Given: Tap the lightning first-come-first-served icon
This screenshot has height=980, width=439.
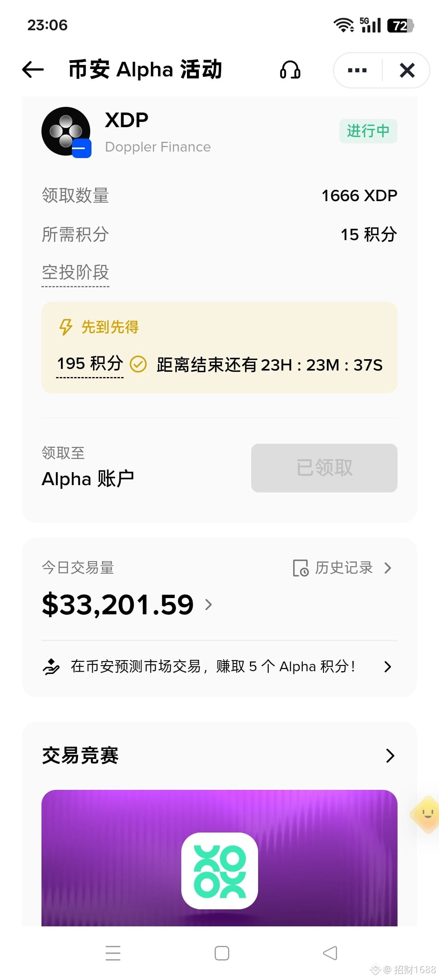Looking at the screenshot, I should [66, 327].
